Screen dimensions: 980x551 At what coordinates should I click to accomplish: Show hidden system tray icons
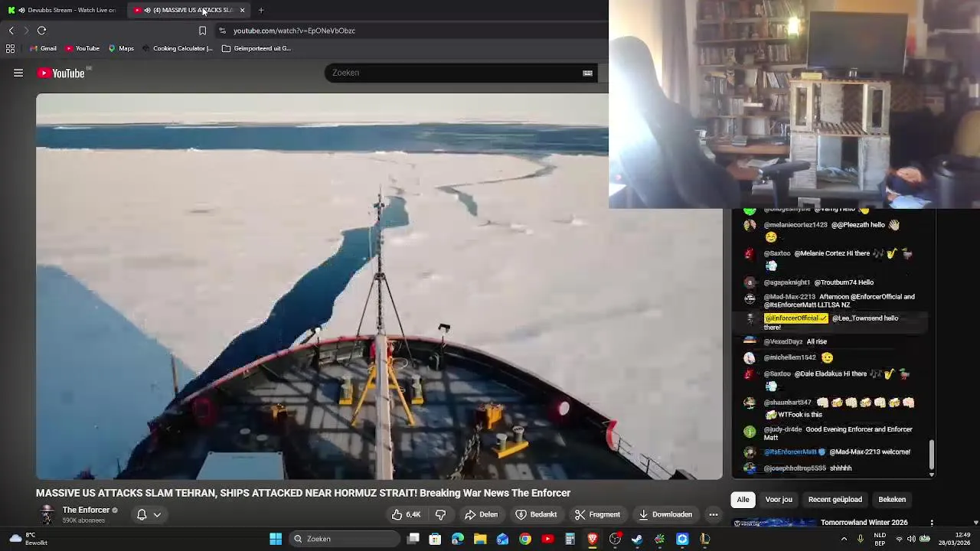[844, 539]
